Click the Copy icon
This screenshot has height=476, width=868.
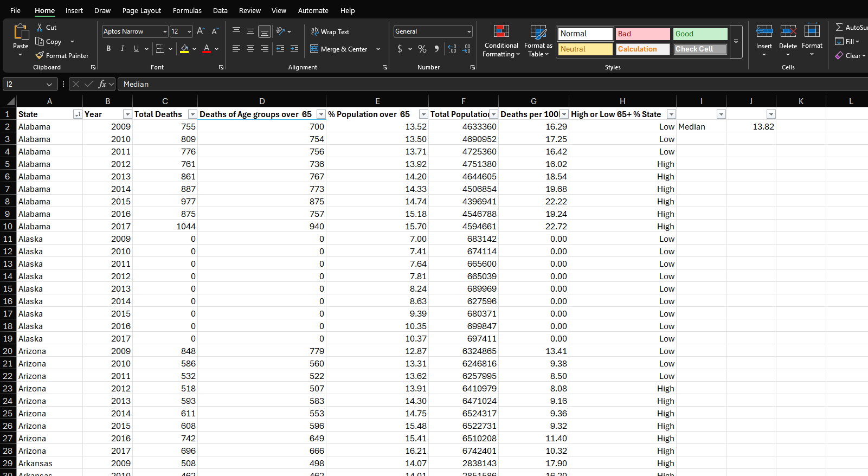(x=40, y=41)
